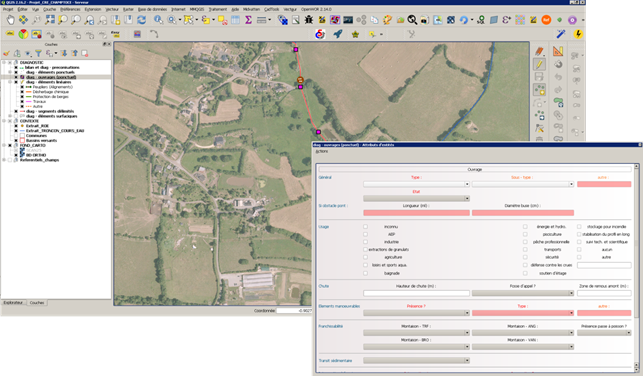This screenshot has height=376, width=643.
Task: Click the Refresh map canvas icon
Action: pyautogui.click(x=141, y=20)
